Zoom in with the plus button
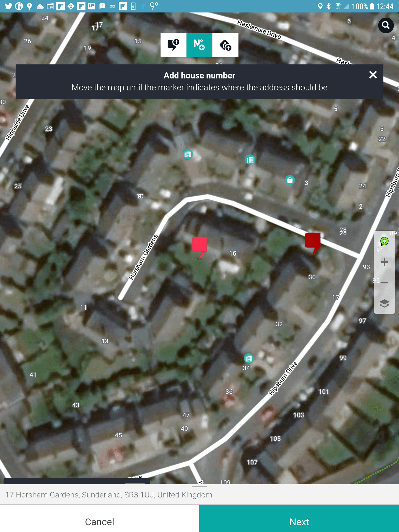This screenshot has height=532, width=399. pyautogui.click(x=384, y=262)
